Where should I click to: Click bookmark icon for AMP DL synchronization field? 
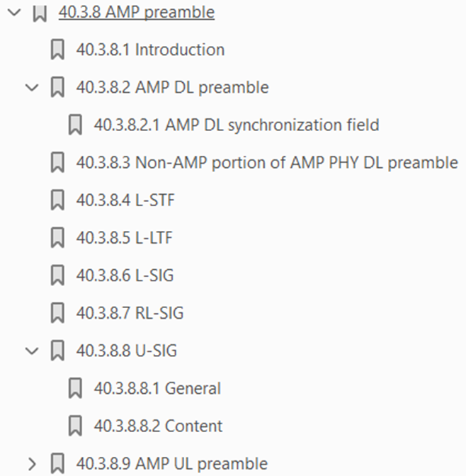pos(76,125)
